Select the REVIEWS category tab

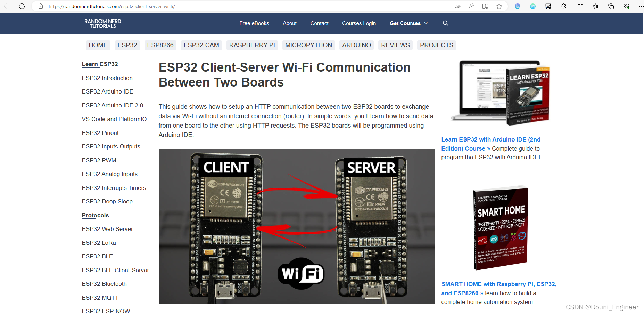pos(395,45)
